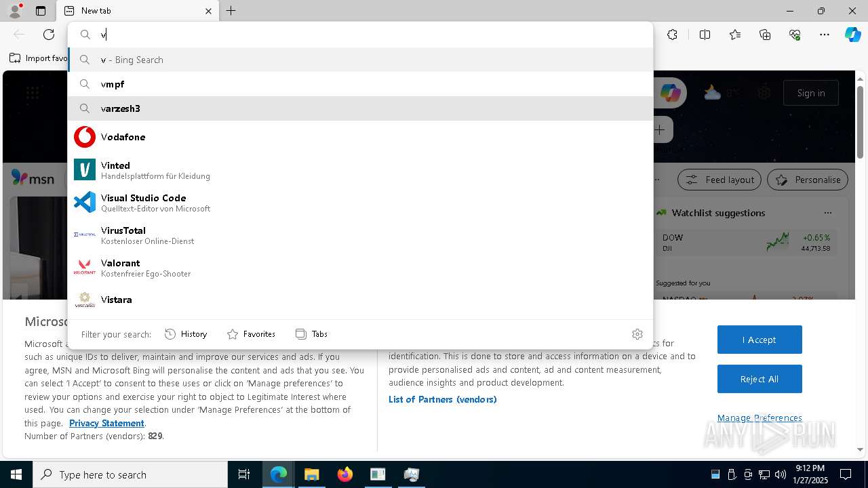Click the taskbar search box
868x488 pixels.
(130, 474)
